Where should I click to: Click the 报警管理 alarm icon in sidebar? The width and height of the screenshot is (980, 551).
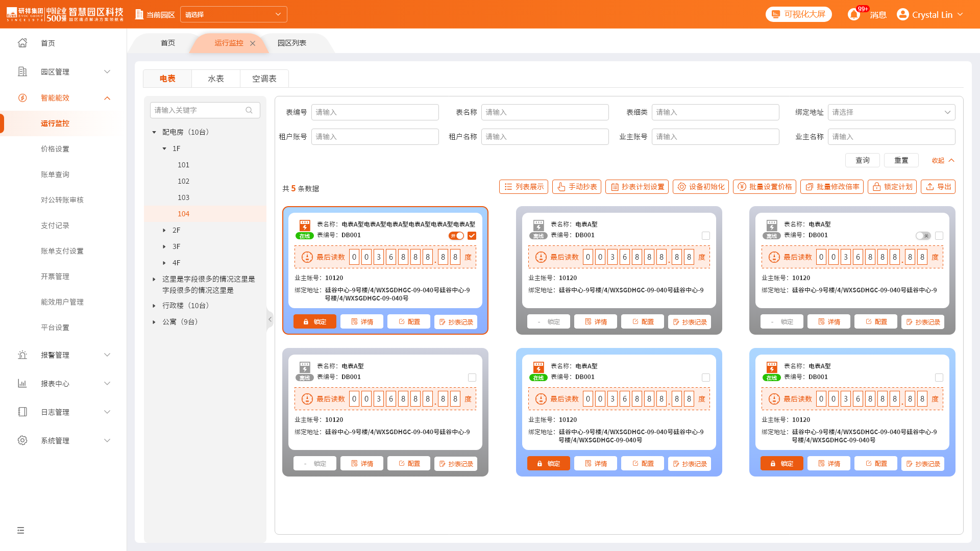pos(22,355)
